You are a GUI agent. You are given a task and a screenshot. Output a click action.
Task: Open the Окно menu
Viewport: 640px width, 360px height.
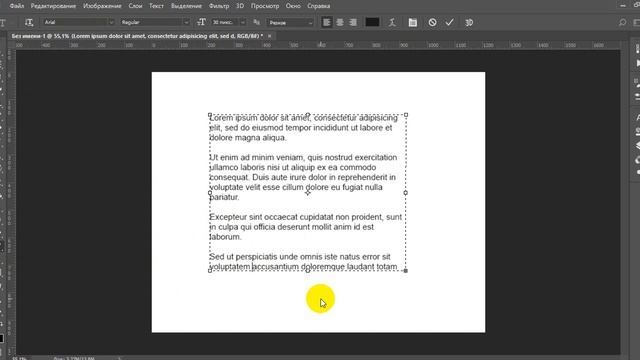coord(293,6)
